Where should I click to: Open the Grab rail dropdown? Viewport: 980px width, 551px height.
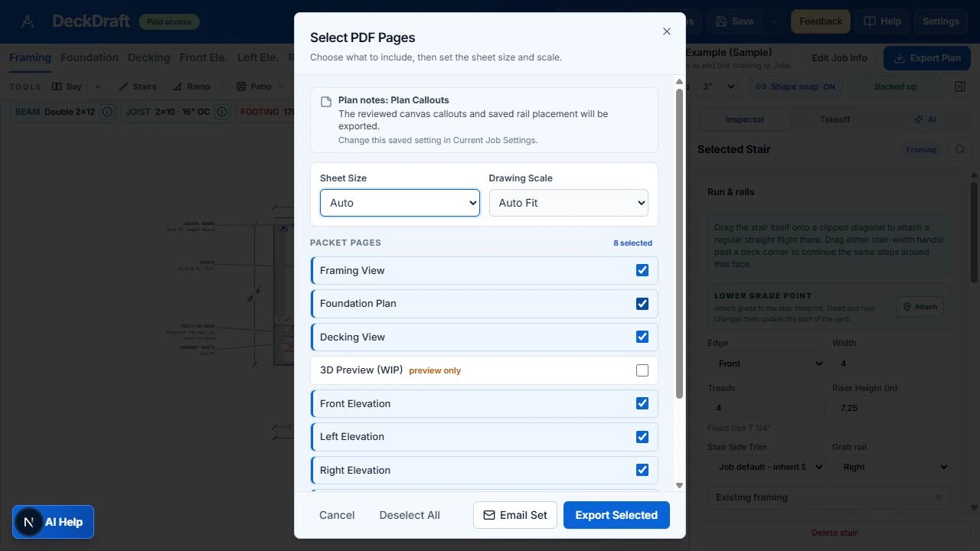tap(891, 467)
